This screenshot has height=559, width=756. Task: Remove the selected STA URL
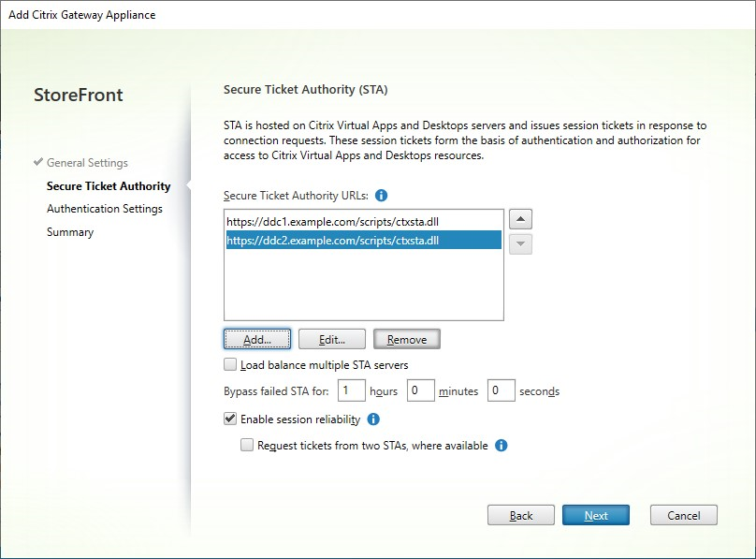coord(406,339)
